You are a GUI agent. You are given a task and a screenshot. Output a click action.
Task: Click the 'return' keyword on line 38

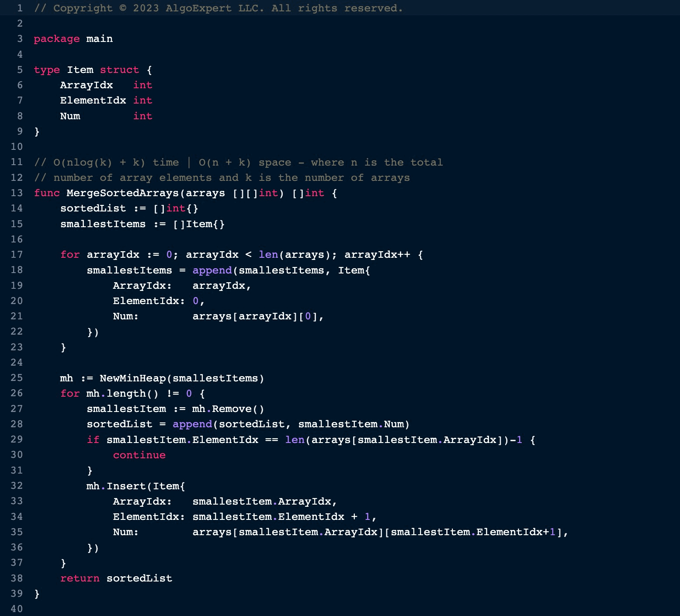(x=80, y=578)
